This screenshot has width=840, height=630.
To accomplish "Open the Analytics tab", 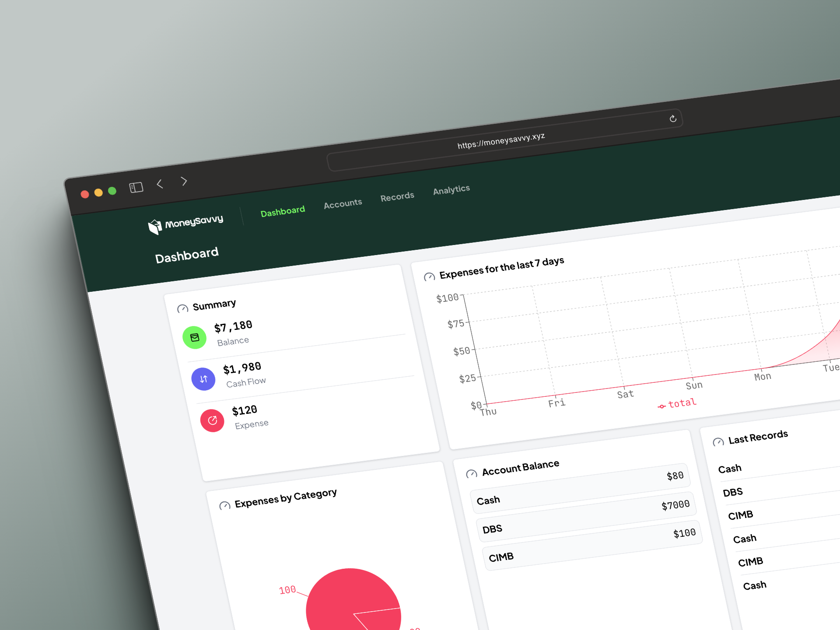I will [x=451, y=189].
